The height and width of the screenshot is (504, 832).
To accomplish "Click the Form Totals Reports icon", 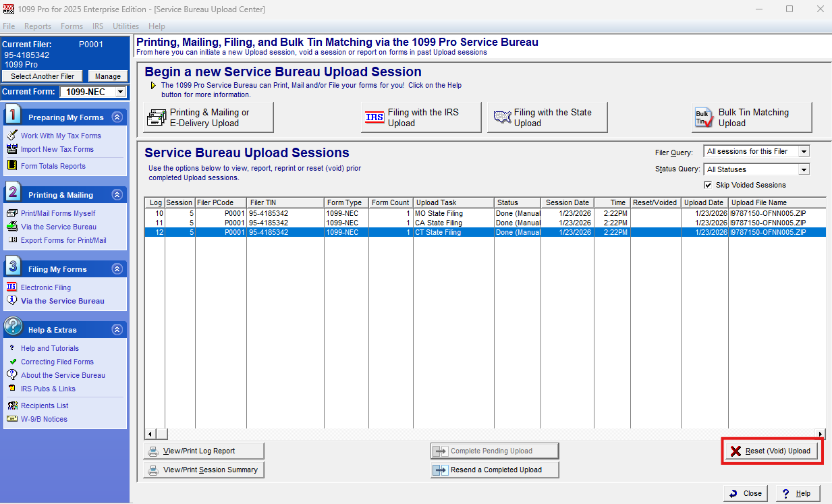I will pyautogui.click(x=11, y=166).
